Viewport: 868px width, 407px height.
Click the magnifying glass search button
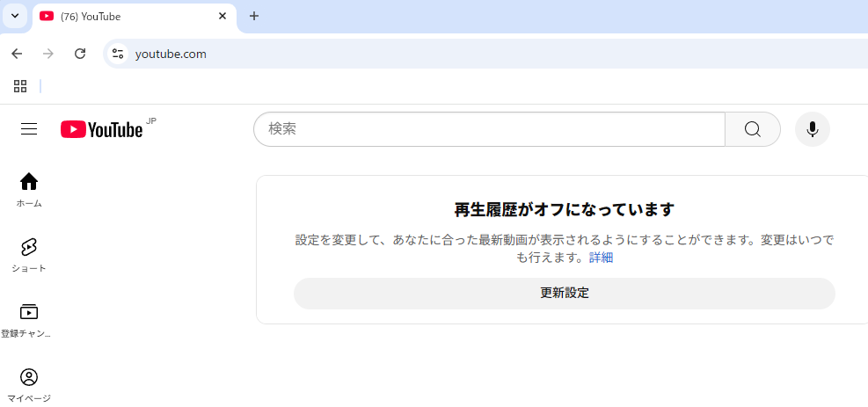pyautogui.click(x=752, y=129)
